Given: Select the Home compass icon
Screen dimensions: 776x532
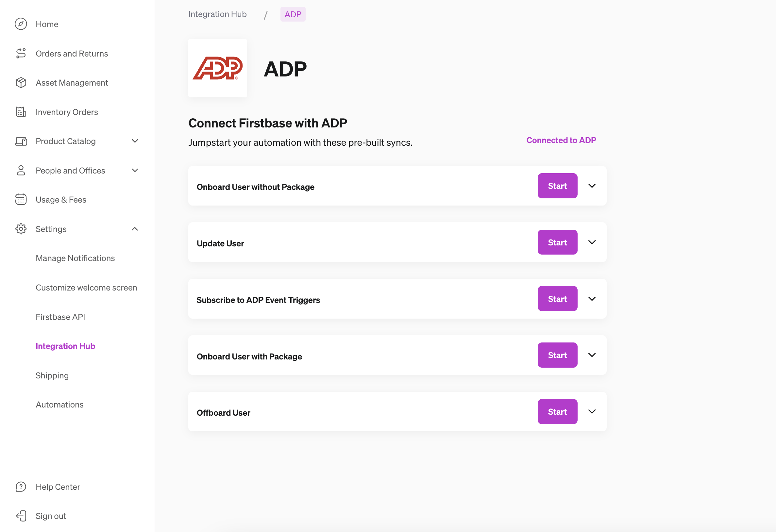Looking at the screenshot, I should [x=21, y=24].
